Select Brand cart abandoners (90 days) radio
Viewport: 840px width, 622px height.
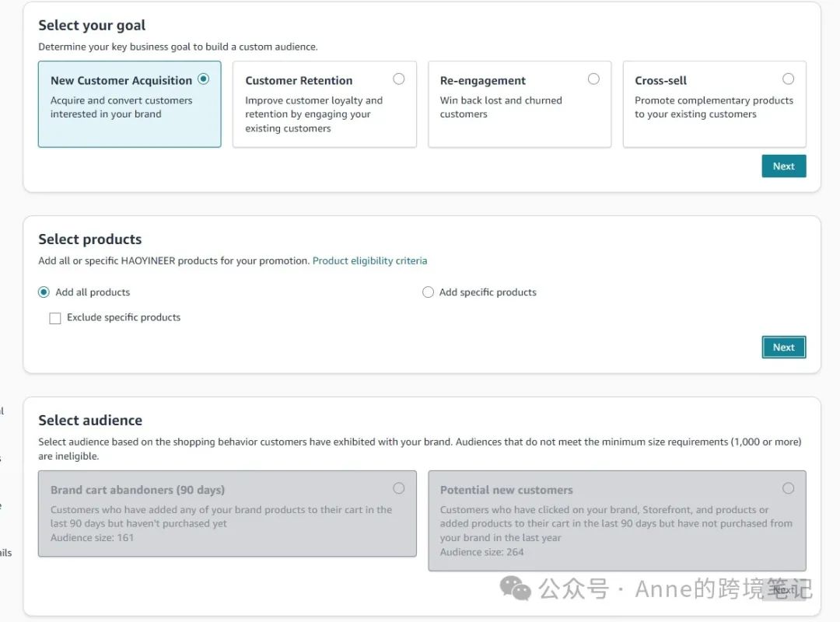click(399, 488)
